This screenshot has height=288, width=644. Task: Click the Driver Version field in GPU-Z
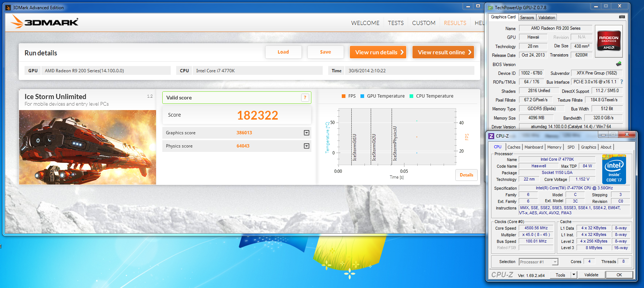point(571,127)
